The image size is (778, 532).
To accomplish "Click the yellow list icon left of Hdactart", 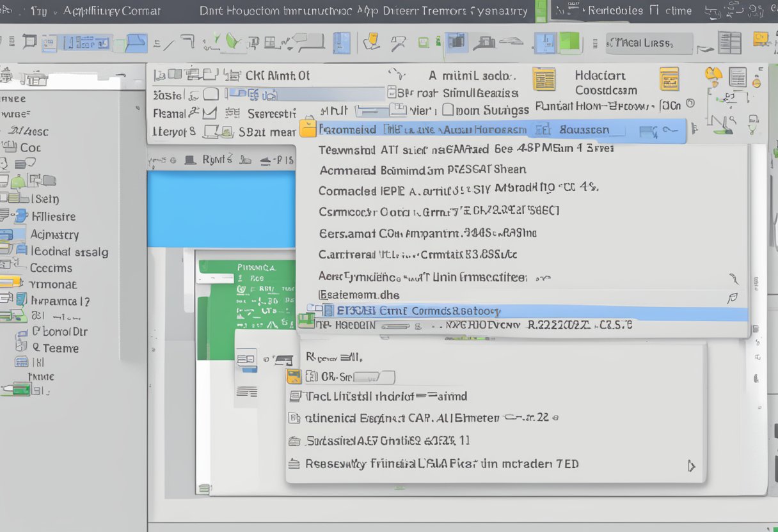I will pos(544,79).
